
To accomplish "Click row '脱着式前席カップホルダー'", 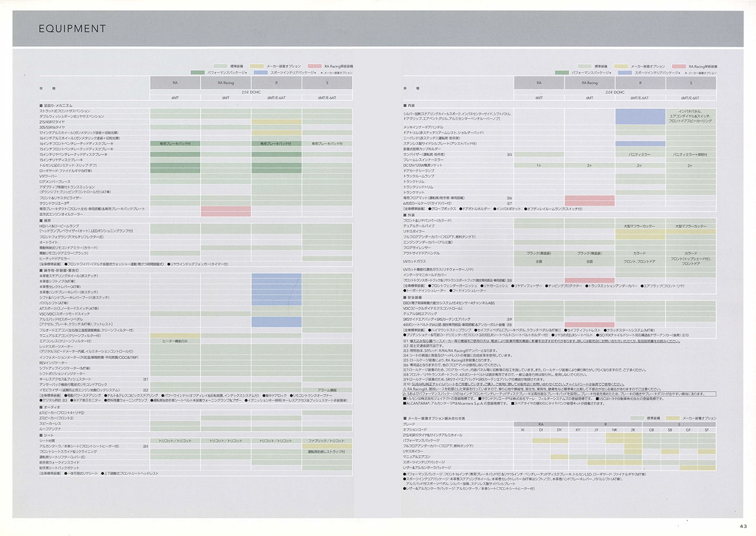I will tap(559, 149).
